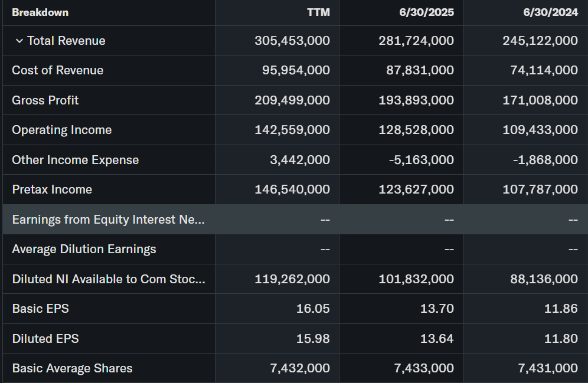Click the Diluted EPS row label

pyautogui.click(x=45, y=339)
